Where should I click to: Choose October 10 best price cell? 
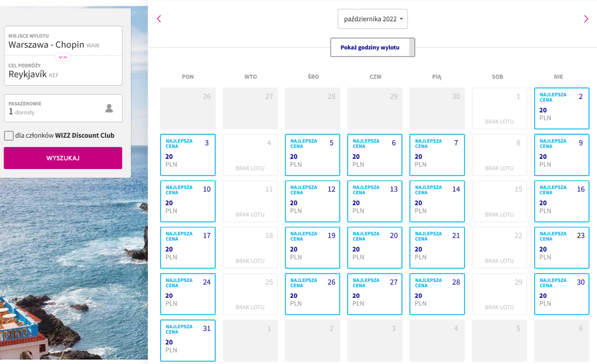click(188, 201)
